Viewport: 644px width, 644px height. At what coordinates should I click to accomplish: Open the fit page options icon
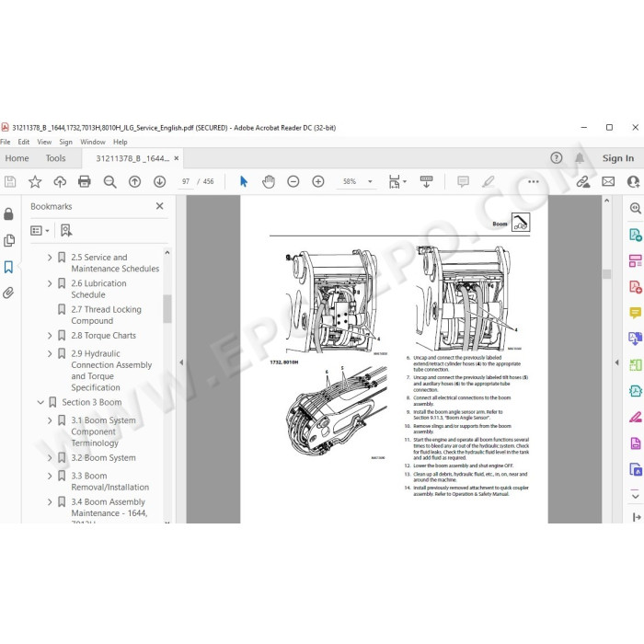[397, 181]
